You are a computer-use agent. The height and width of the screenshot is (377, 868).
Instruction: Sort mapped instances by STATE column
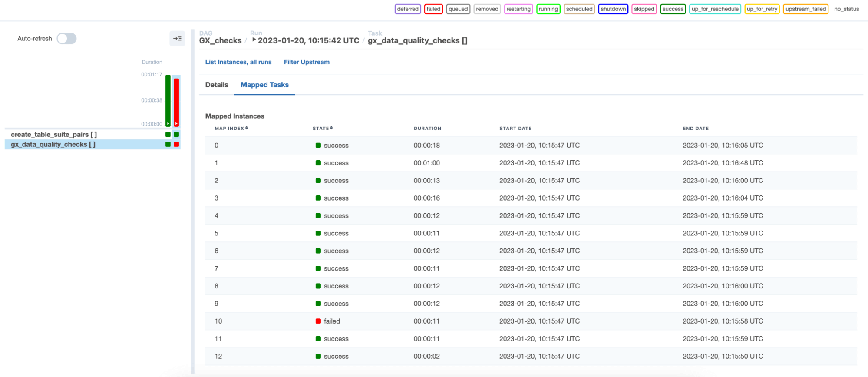[323, 129]
